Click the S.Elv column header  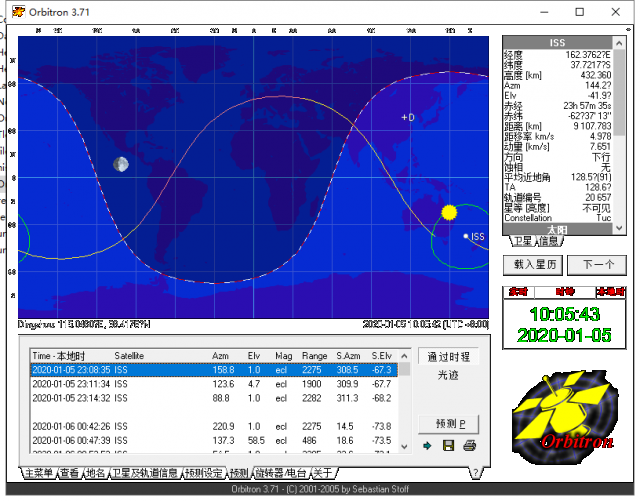pos(381,356)
